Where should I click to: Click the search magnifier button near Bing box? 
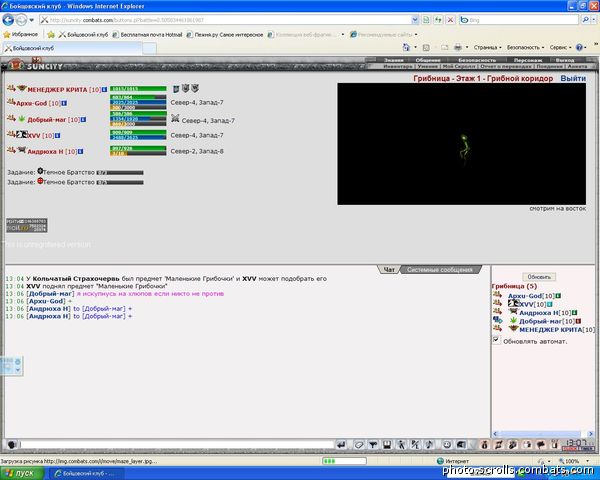click(x=585, y=20)
